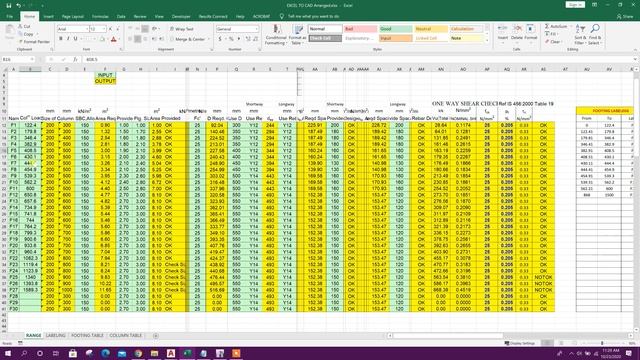
Task: Click the font color red A icon
Action: pyautogui.click(x=114, y=39)
